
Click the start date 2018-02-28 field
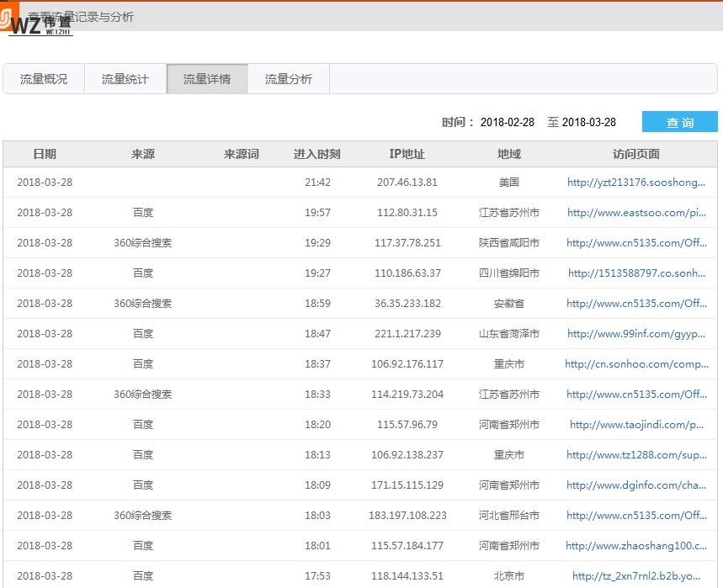coord(510,122)
